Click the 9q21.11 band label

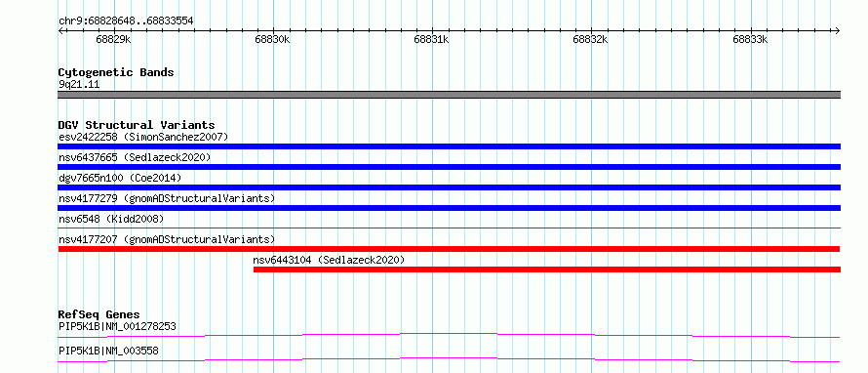(x=79, y=85)
